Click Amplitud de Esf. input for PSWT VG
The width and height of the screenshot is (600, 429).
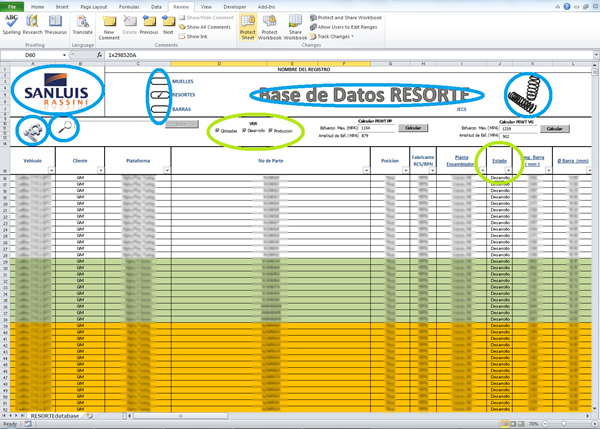pos(518,136)
